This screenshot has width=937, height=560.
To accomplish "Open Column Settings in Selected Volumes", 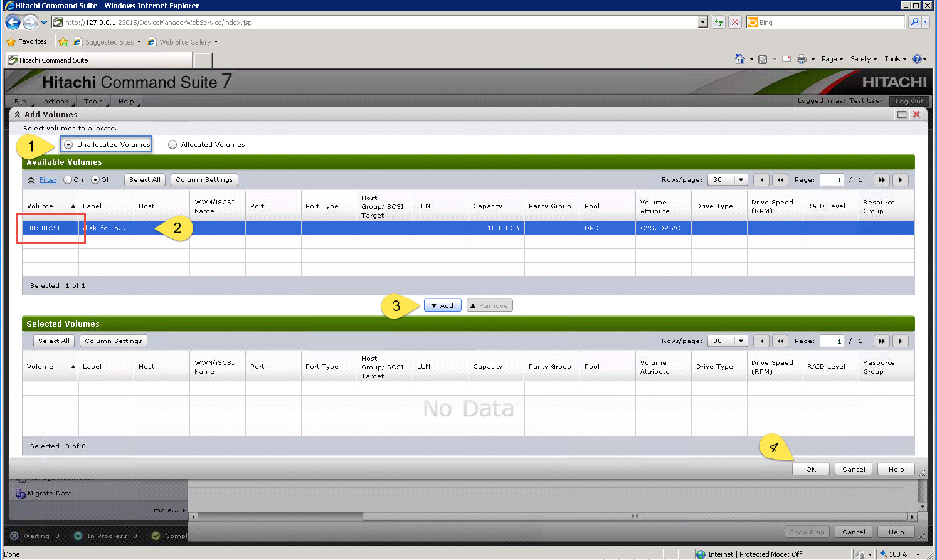I will pos(114,341).
